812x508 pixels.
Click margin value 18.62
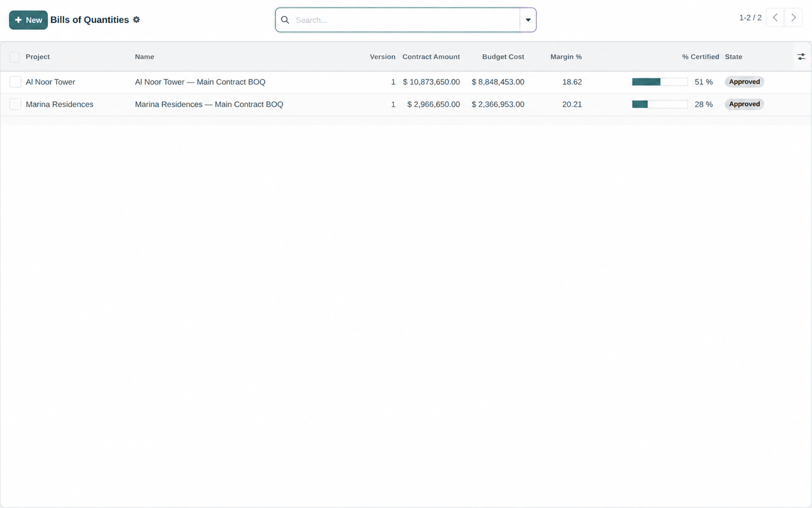(x=572, y=82)
